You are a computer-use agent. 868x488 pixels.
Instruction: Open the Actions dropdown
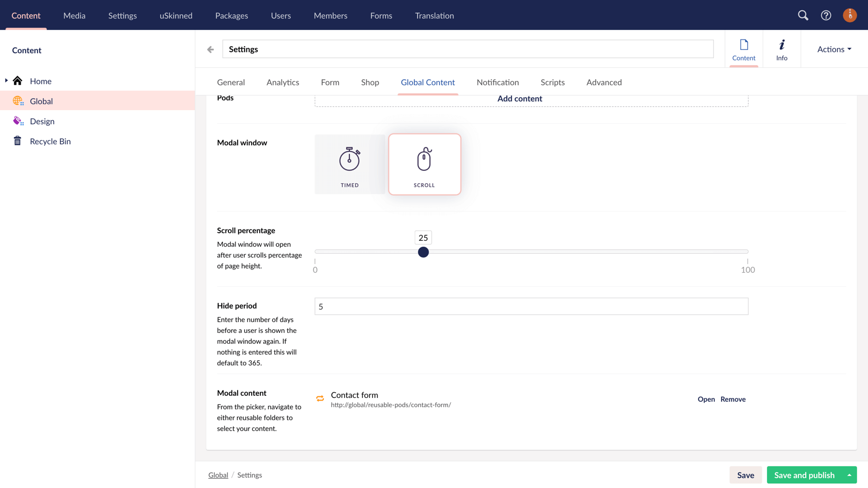tap(834, 49)
